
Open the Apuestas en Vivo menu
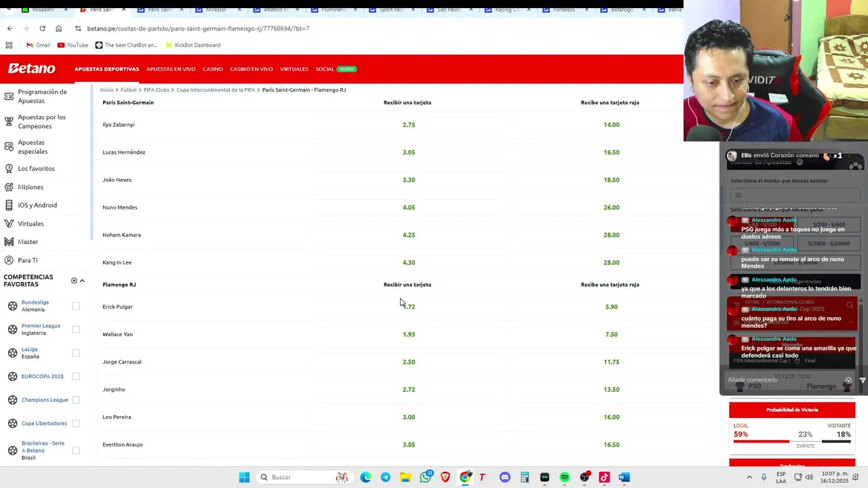tap(171, 69)
